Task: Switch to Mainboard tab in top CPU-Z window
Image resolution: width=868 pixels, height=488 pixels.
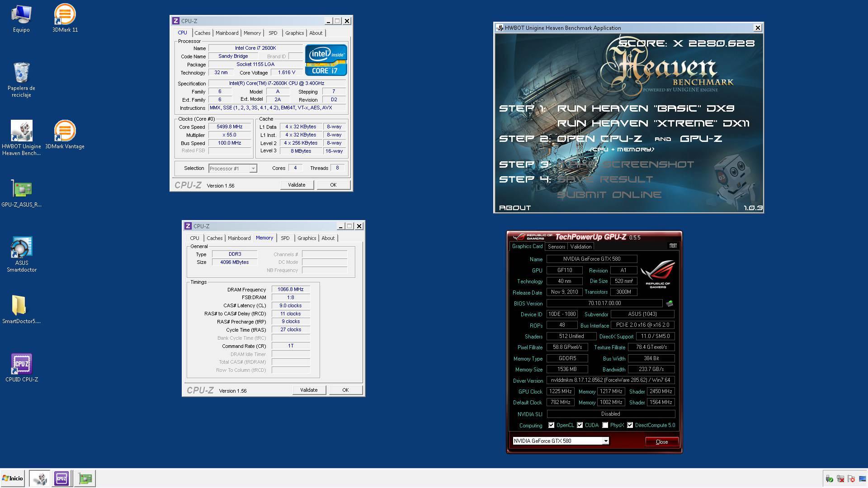Action: tap(227, 33)
